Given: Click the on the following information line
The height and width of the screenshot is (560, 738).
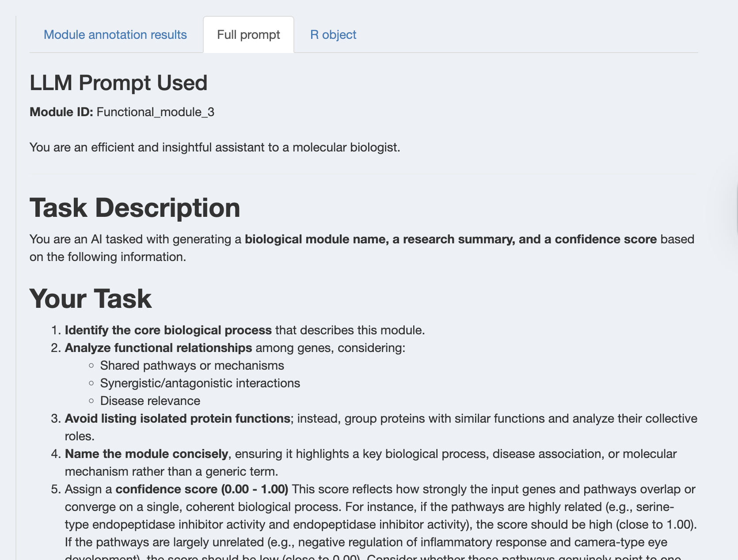Looking at the screenshot, I should coord(108,257).
